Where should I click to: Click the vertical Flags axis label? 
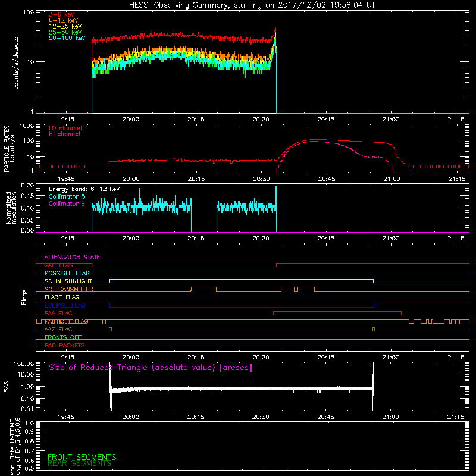pos(24,297)
